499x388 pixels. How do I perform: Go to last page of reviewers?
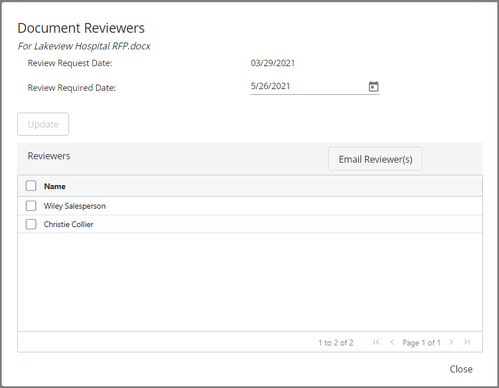tap(467, 342)
